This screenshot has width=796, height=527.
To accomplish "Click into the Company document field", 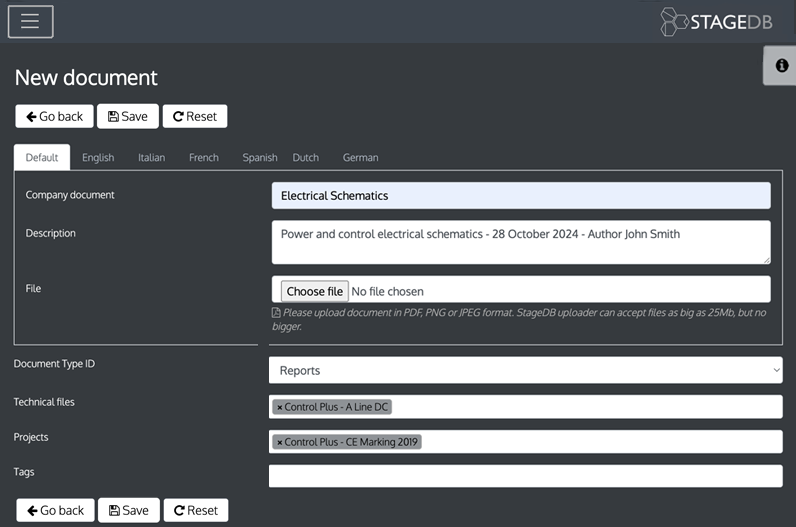I will [x=521, y=196].
